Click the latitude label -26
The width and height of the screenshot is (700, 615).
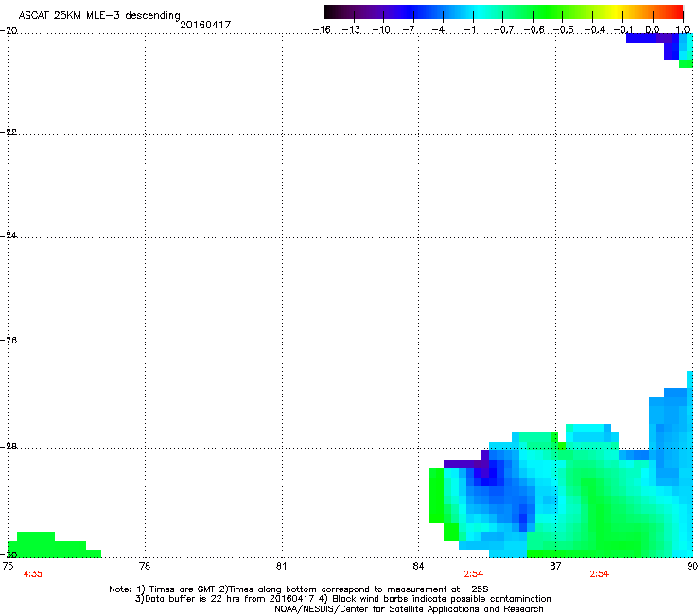(9, 341)
